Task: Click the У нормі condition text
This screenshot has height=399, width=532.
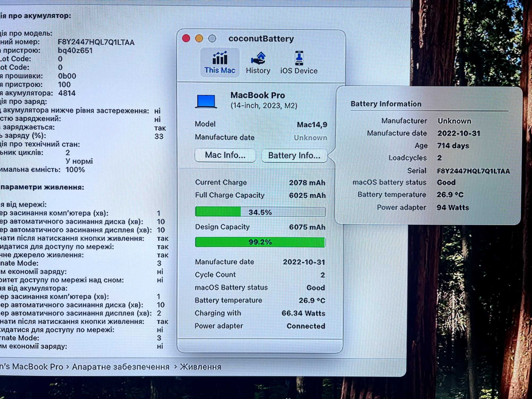Action: coord(79,161)
